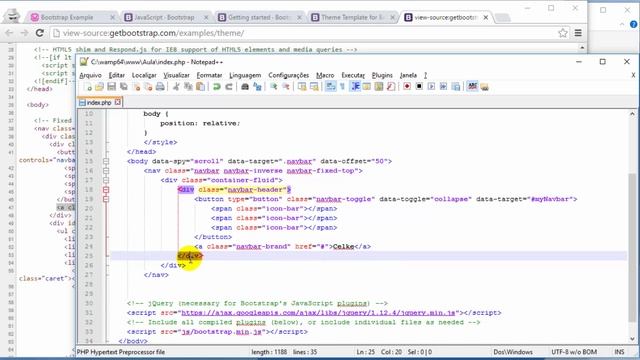Click Notepad++ vertical scrollbar up arrow
The width and height of the screenshot is (640, 360).
tap(632, 113)
